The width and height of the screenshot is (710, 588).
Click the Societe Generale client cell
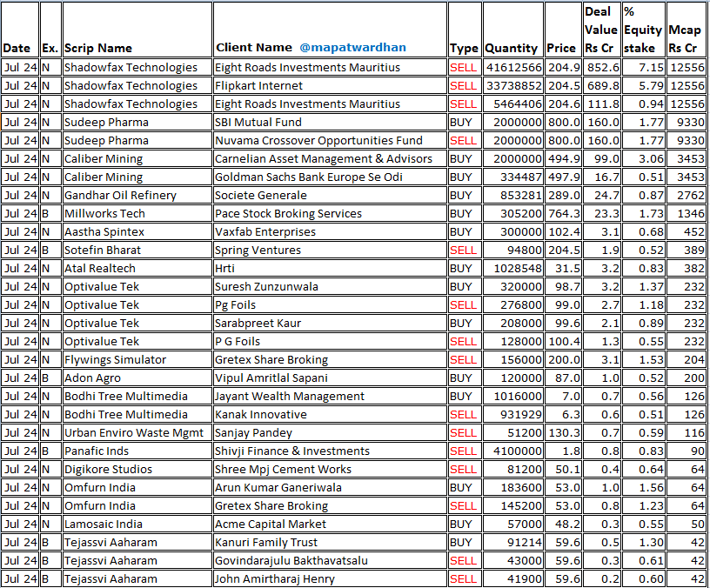(330, 195)
